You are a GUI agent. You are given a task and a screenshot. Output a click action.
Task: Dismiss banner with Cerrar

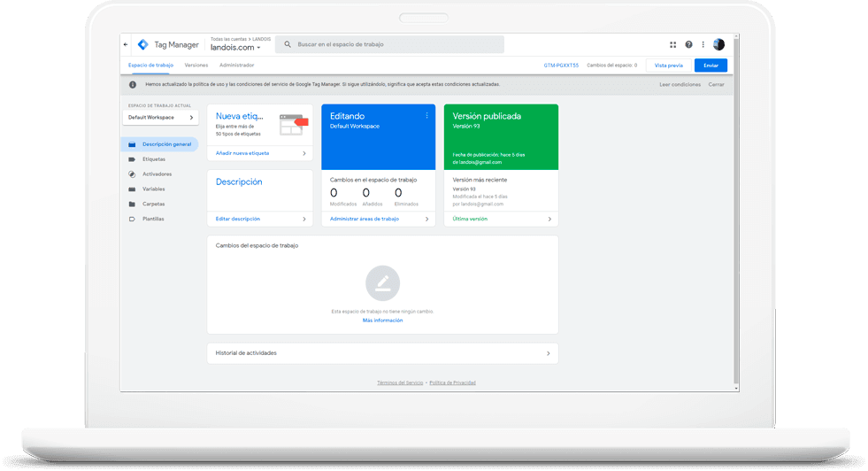coord(717,85)
